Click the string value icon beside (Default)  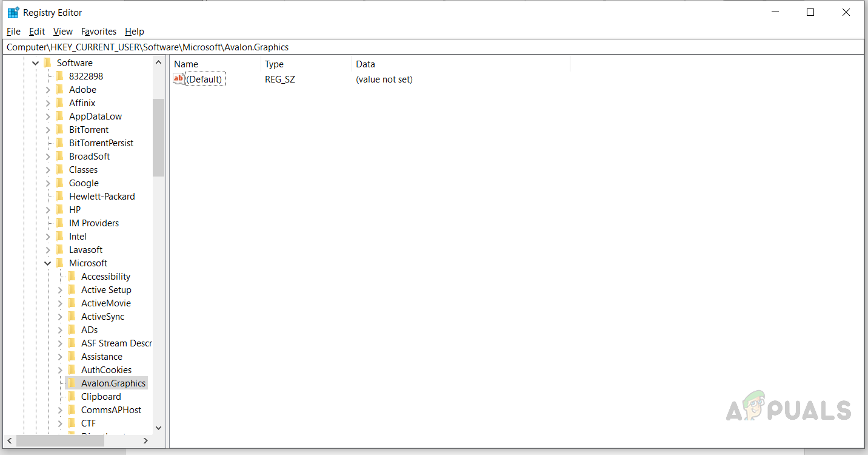click(x=178, y=79)
